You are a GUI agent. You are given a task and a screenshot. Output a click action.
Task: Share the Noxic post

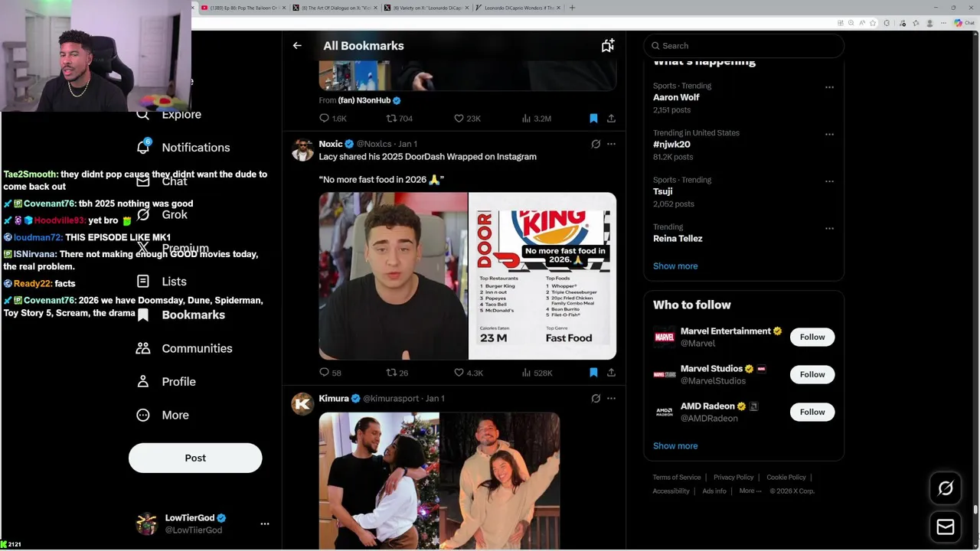611,373
